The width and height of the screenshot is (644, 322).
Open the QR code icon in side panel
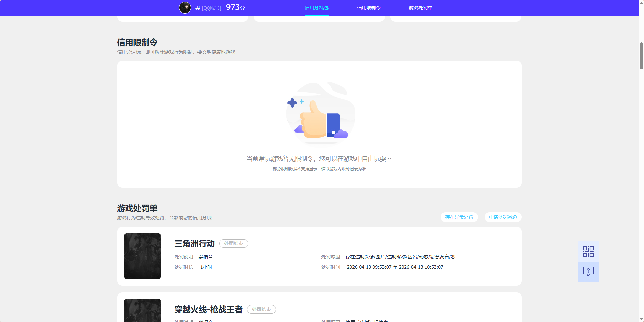588,252
